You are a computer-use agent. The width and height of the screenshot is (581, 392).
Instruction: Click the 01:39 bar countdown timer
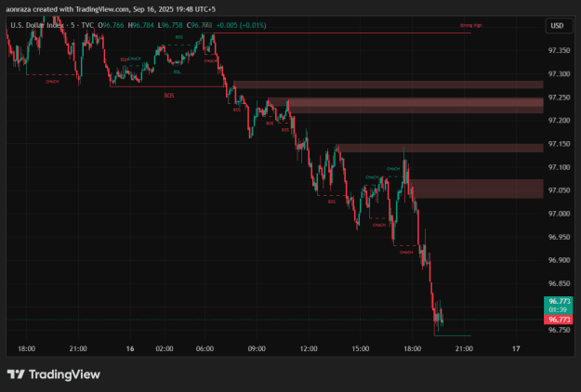(558, 310)
